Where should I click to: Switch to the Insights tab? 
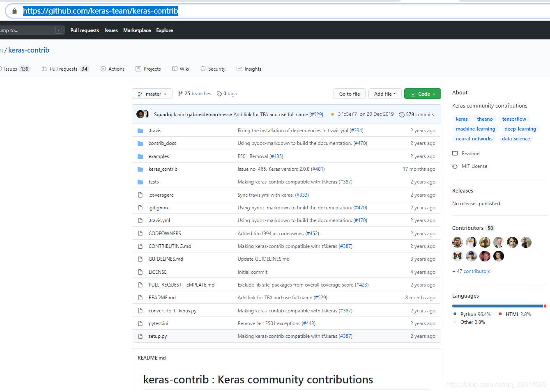pyautogui.click(x=249, y=69)
